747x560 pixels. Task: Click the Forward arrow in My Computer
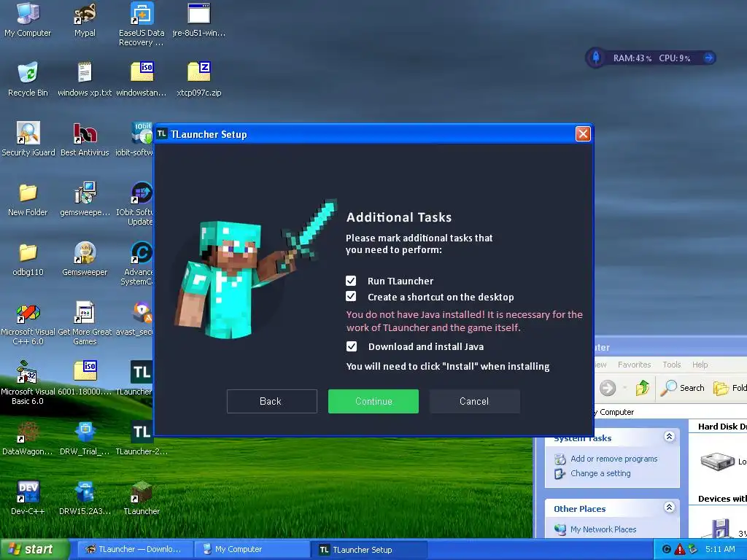608,388
